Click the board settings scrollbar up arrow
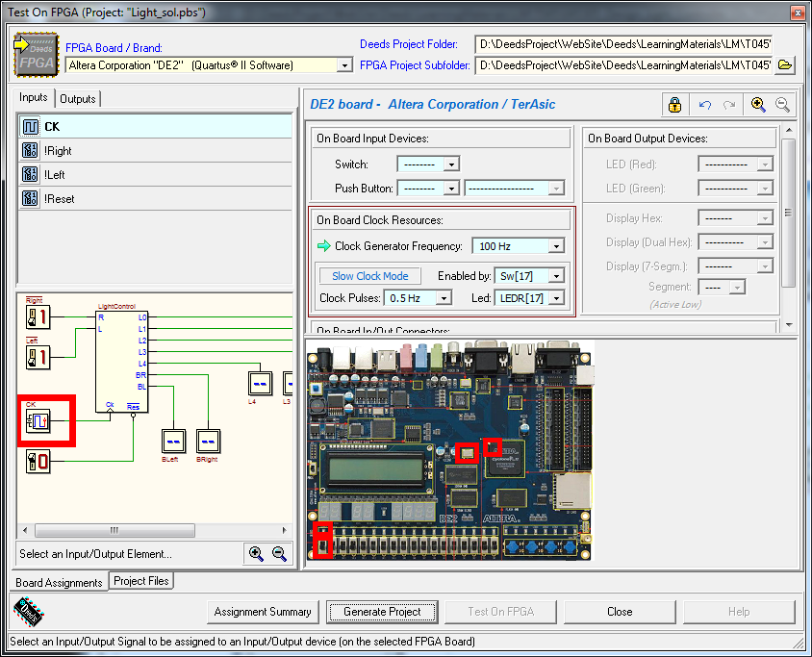Viewport: 812px width, 657px height. coord(789,130)
